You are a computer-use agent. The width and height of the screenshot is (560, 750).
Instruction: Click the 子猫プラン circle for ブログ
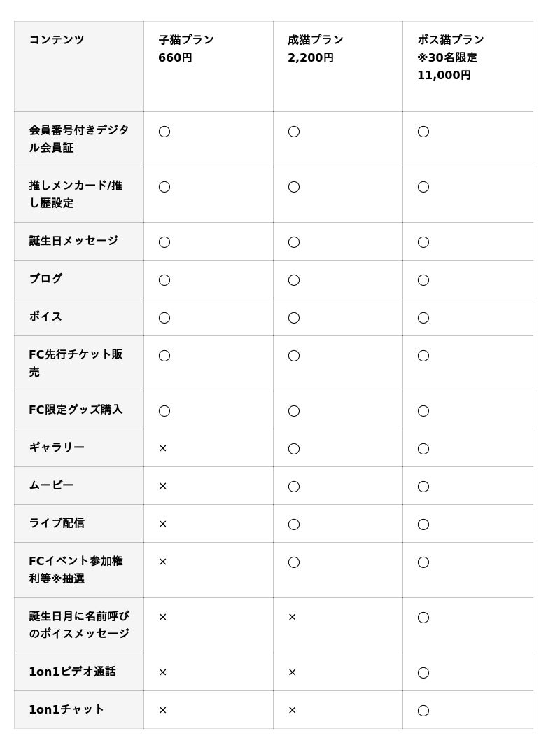pos(164,280)
